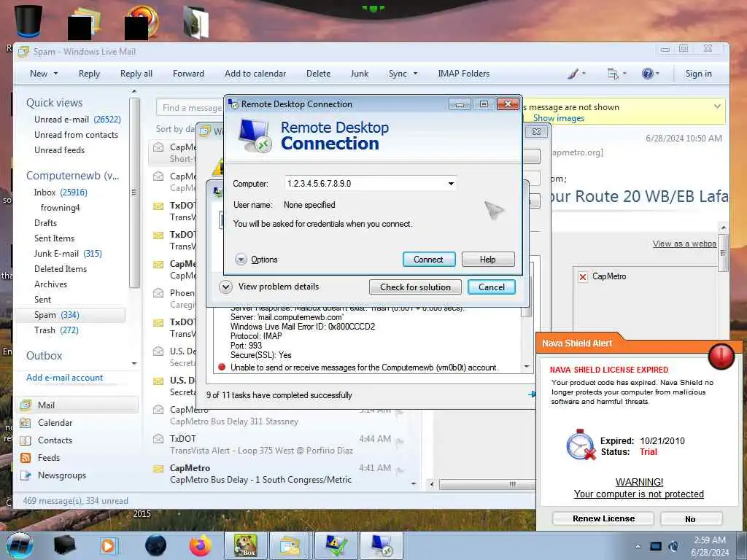Click Connect in Remote Desktop Connection
Viewport: 747px width, 560px height.
coord(429,260)
